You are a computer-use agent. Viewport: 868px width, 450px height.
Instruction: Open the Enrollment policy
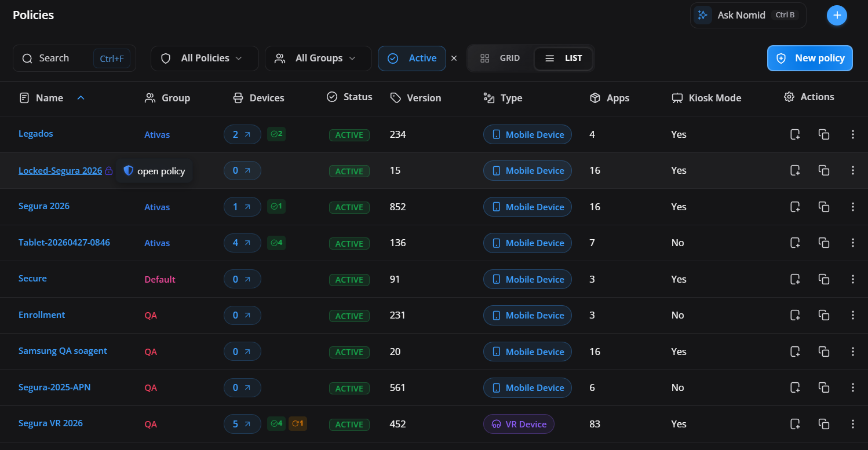pyautogui.click(x=42, y=315)
